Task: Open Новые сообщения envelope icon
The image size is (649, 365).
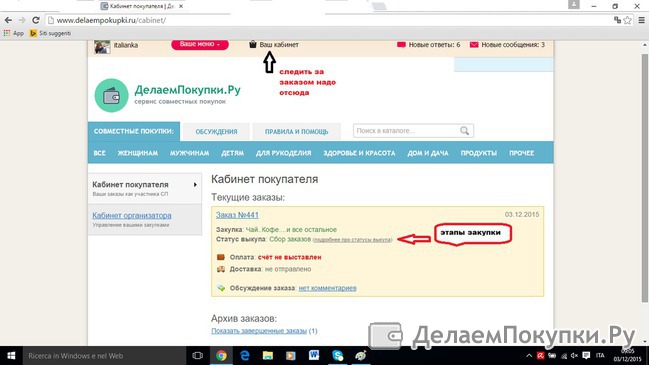Action: click(x=474, y=45)
